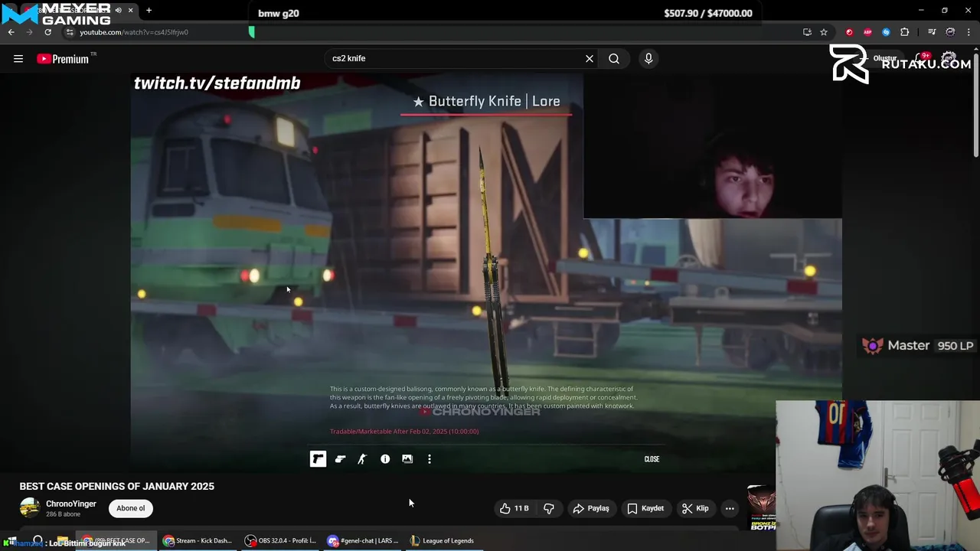Image resolution: width=980 pixels, height=551 pixels.
Task: Dislike the video
Action: pyautogui.click(x=549, y=508)
